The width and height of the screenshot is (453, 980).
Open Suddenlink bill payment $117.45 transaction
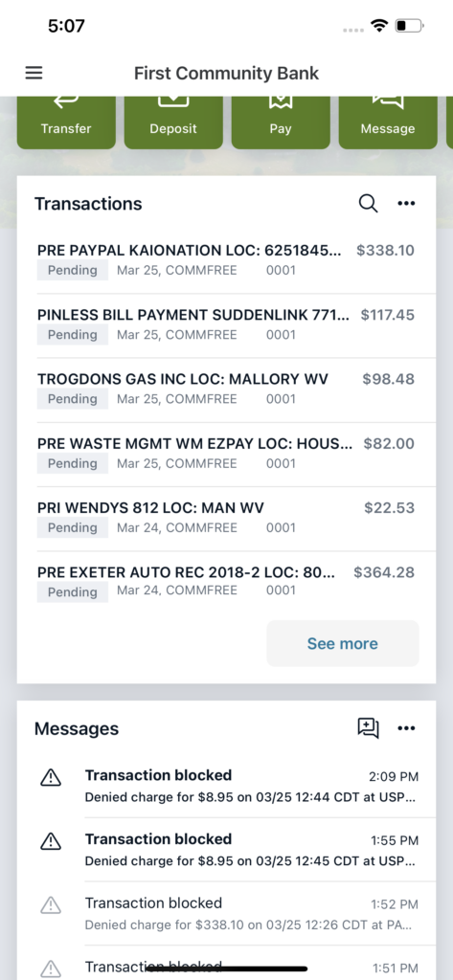pyautogui.click(x=226, y=325)
